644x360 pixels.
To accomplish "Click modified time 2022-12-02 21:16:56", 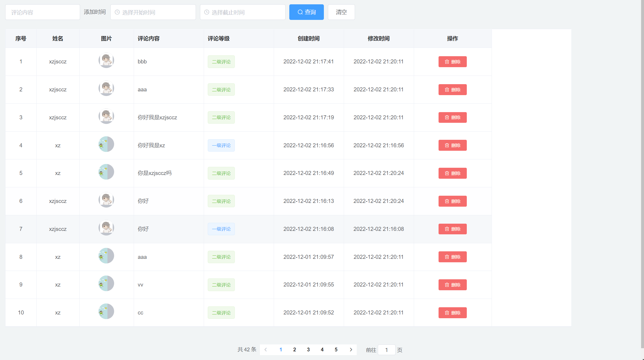I will coord(379,145).
